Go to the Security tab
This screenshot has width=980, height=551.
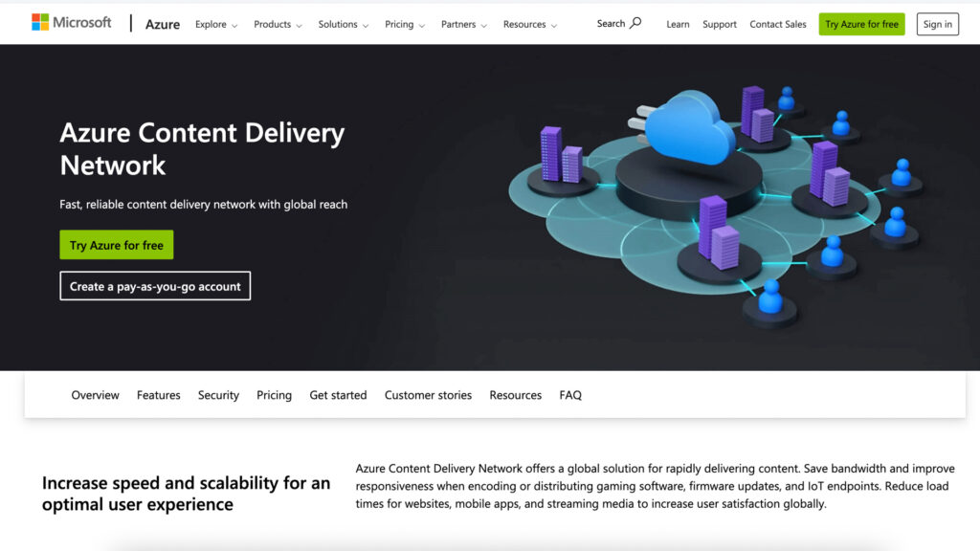coord(218,395)
